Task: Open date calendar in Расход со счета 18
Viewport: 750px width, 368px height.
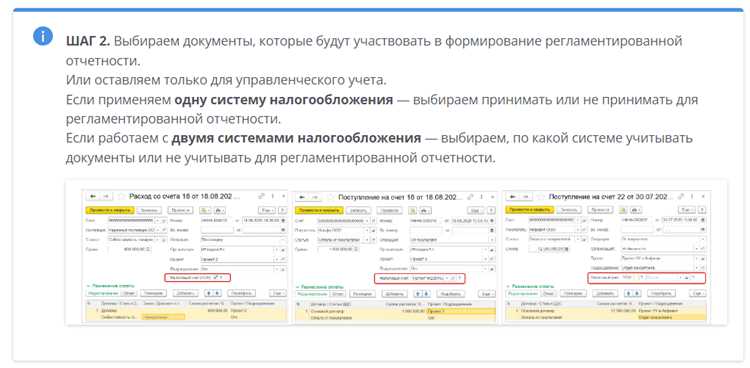Action: [283, 220]
